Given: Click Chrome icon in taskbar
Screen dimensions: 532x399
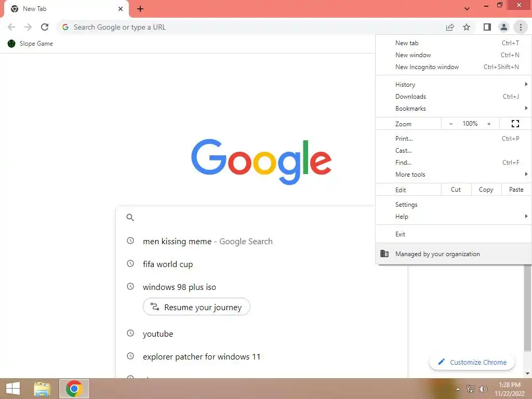Looking at the screenshot, I should [x=74, y=389].
